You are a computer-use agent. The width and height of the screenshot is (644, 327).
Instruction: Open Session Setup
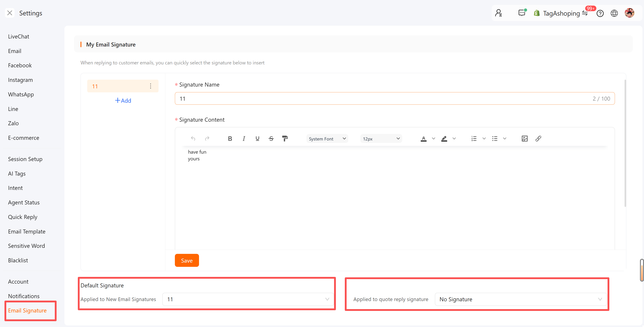click(25, 159)
